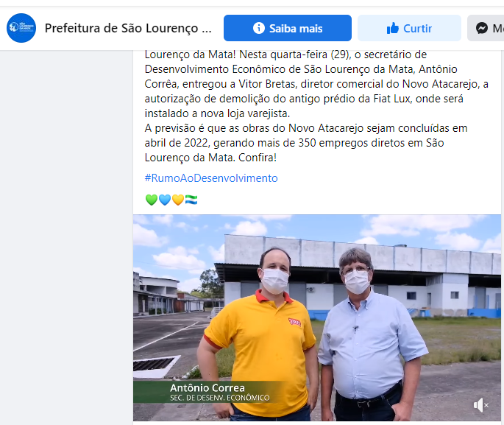Image resolution: width=504 pixels, height=425 pixels.
Task: Click the blue heart emoji
Action: coord(165,200)
